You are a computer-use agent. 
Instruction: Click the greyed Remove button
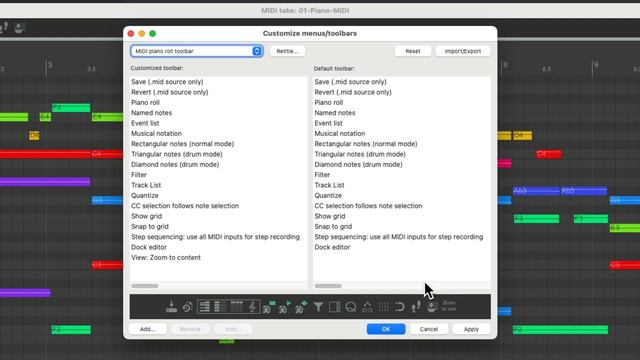point(190,329)
